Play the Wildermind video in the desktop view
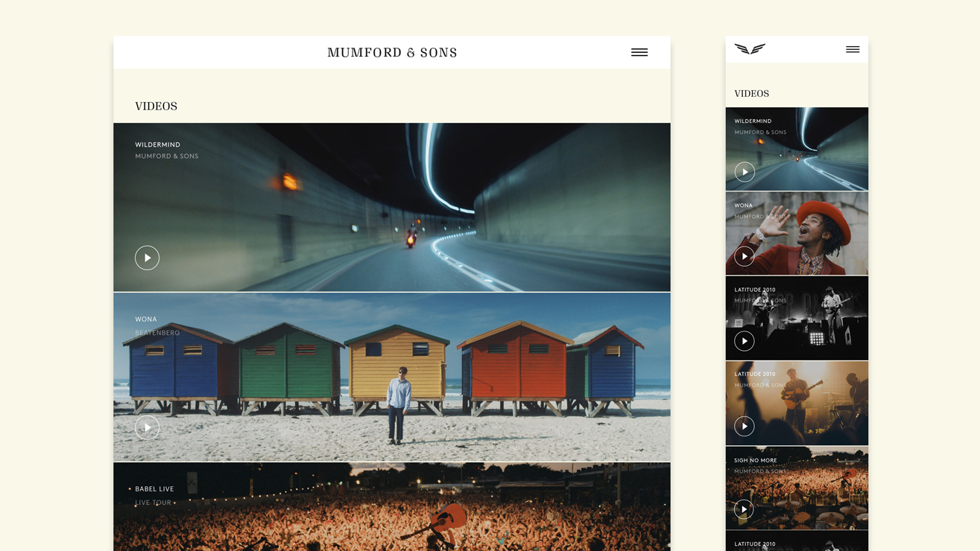The width and height of the screenshot is (980, 551). point(147,258)
